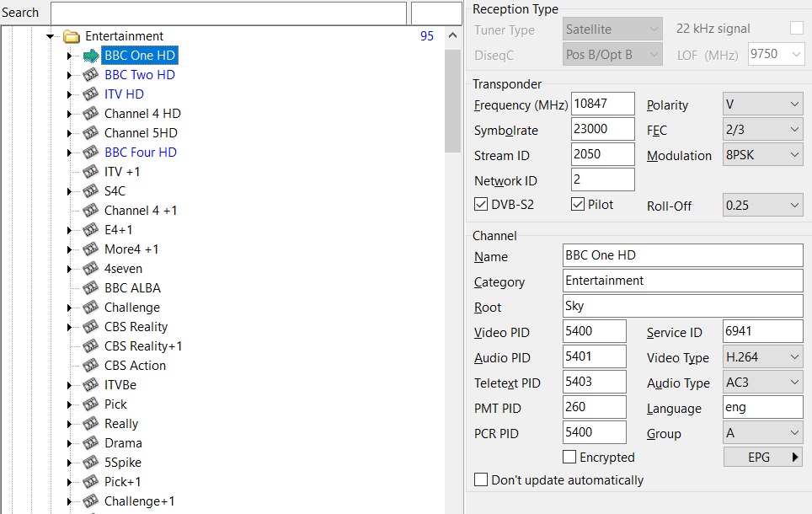This screenshot has width=812, height=514.
Task: Uncheck the Pilot checkbox
Action: pos(577,205)
